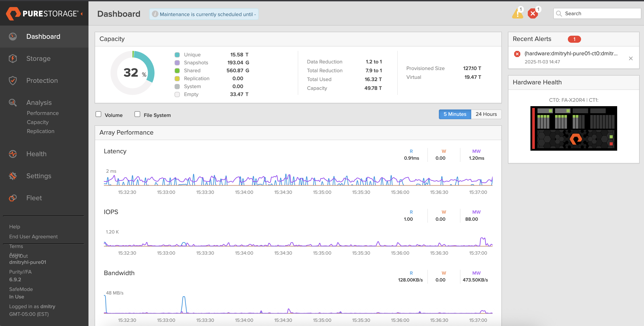Click the Settings gear icon
Viewport: 644px width, 326px height.
[x=13, y=176]
